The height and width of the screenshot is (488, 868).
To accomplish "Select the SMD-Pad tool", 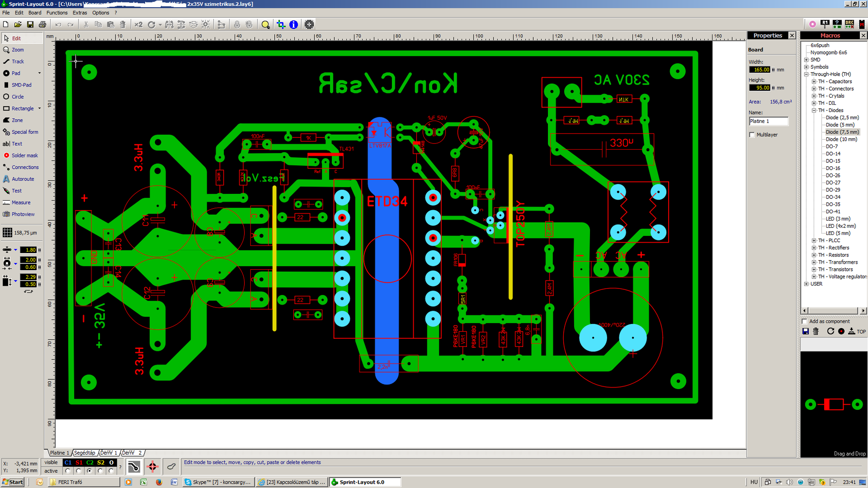I will tap(22, 85).
